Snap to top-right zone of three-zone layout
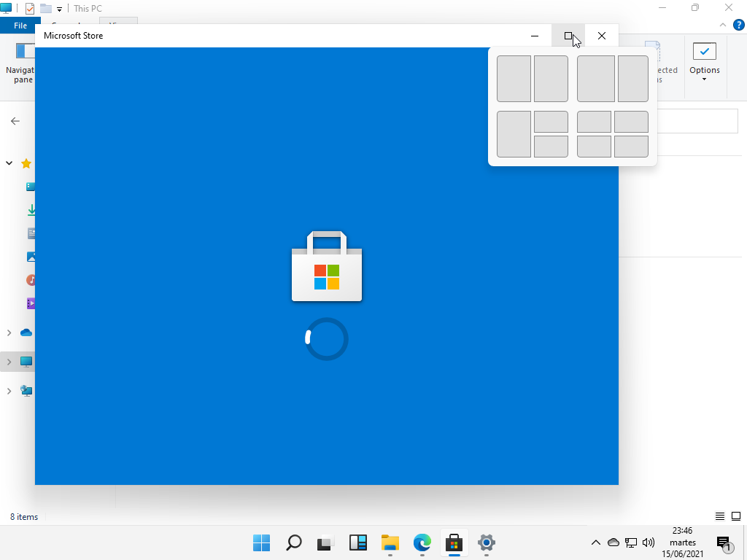The height and width of the screenshot is (560, 747). coord(551,122)
